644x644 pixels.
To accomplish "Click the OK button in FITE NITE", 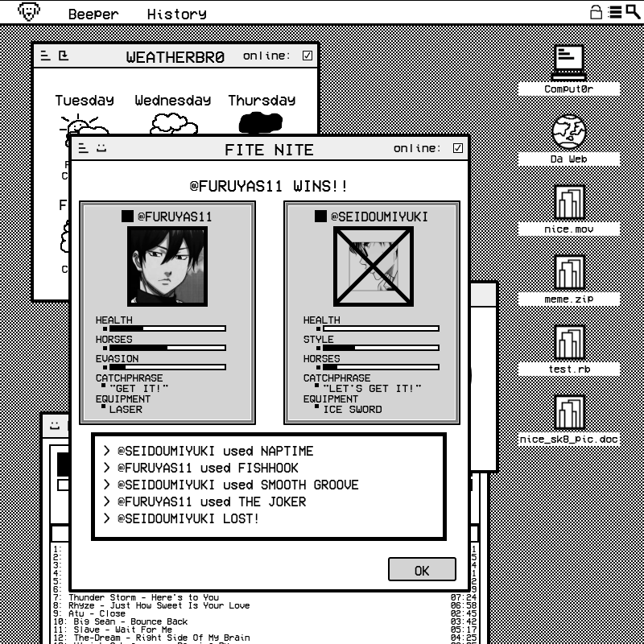I will click(422, 569).
